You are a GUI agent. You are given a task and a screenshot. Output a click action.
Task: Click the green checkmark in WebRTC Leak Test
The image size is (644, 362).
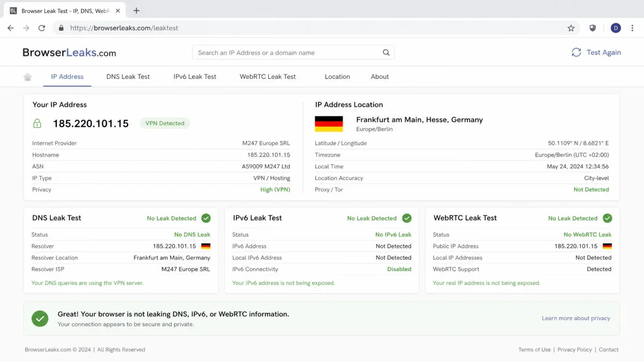point(608,218)
